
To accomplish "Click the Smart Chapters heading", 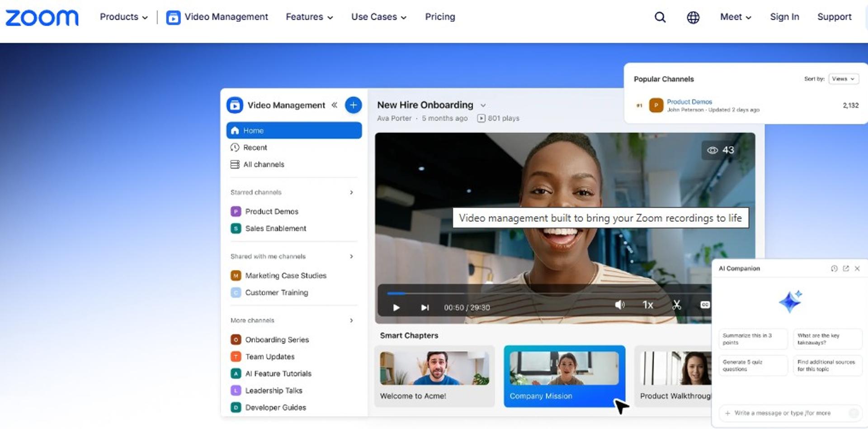I will pos(409,336).
